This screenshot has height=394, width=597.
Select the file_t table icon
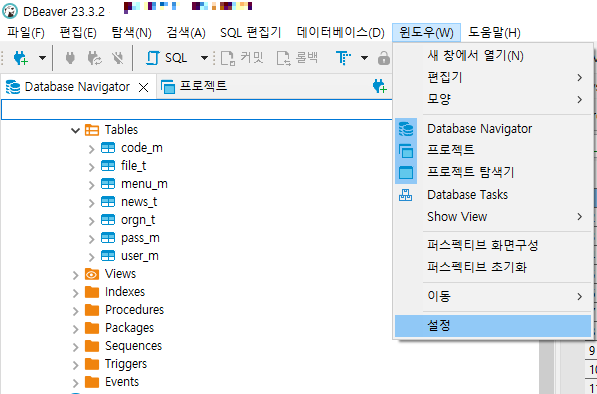(x=108, y=166)
